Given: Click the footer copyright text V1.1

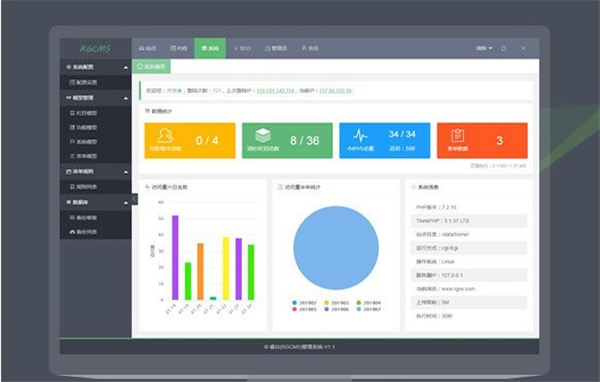Looking at the screenshot, I should pos(300,347).
